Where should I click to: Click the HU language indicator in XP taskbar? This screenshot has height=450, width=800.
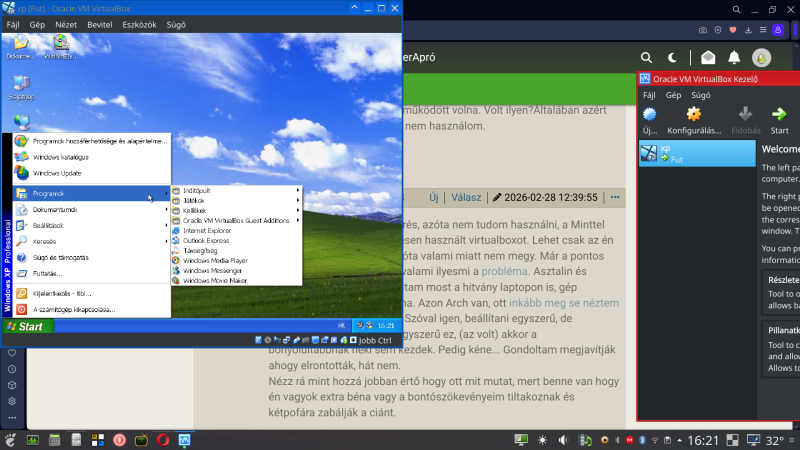341,326
